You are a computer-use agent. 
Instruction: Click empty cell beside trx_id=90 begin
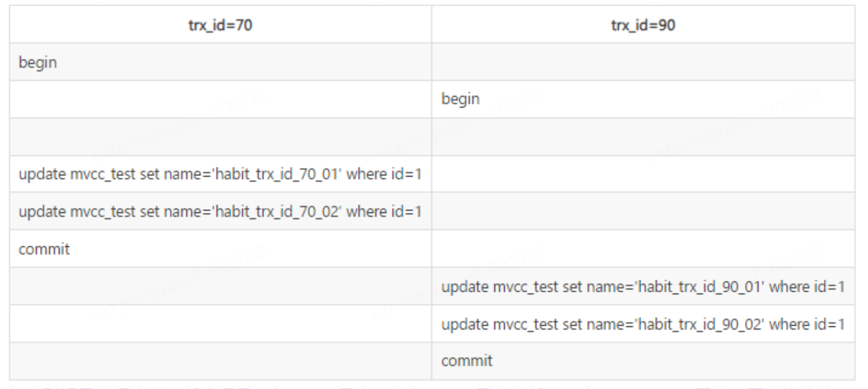(x=220, y=100)
